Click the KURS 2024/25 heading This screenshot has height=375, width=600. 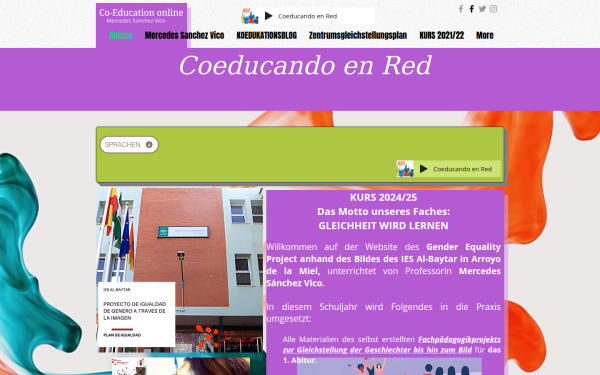(383, 197)
